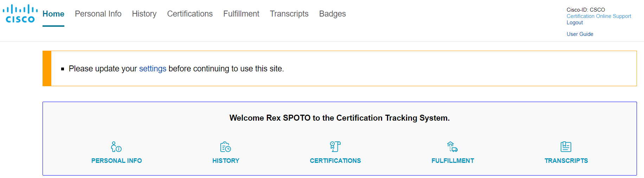
Task: Open the History menu tab
Action: click(144, 14)
